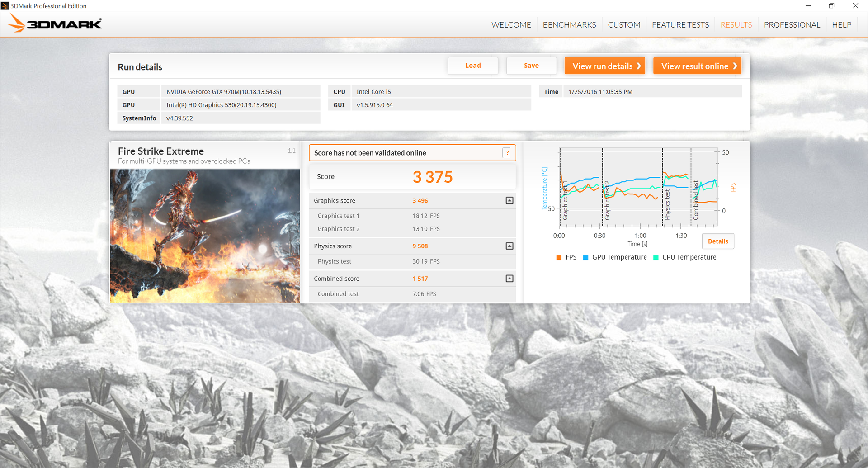This screenshot has width=868, height=468.
Task: Open the HELP tab
Action: coord(841,25)
